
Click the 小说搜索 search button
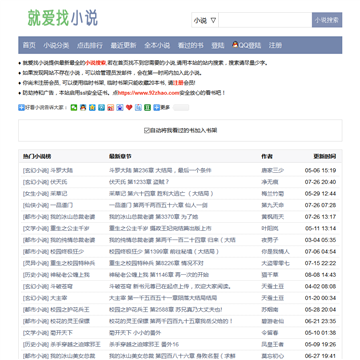327,20
